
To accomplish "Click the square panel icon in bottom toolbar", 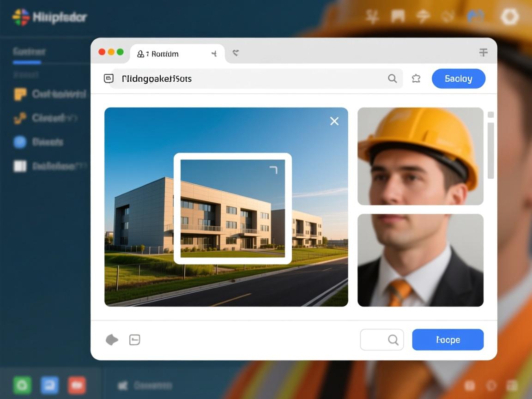I will 134,340.
